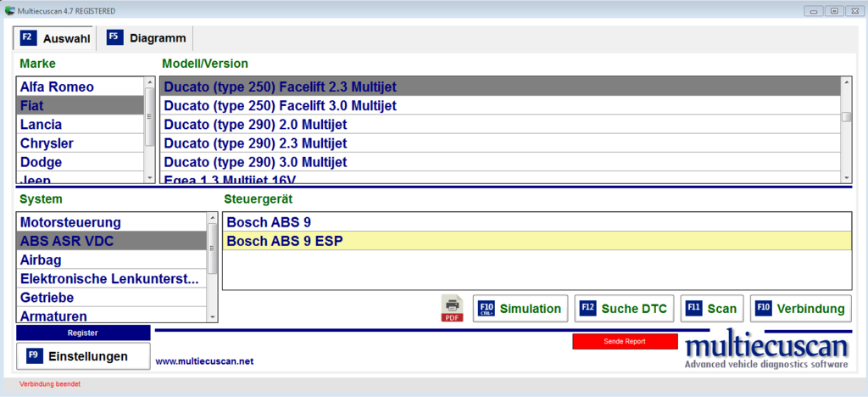
Task: Maximize the Multiecuscan window
Action: [834, 11]
